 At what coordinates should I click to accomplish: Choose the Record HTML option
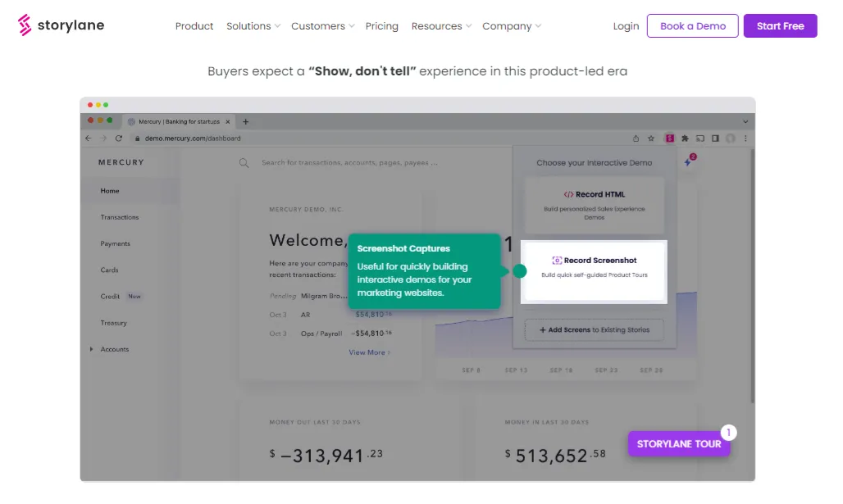594,205
